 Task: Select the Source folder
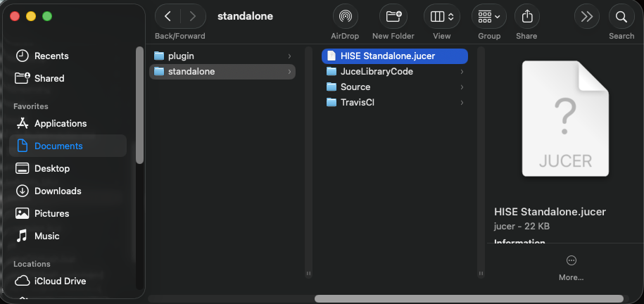(x=395, y=87)
